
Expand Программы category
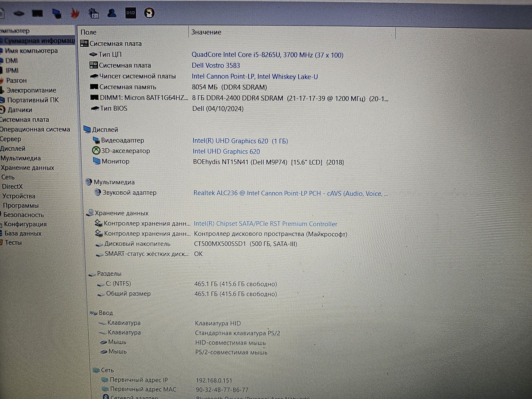[21, 206]
